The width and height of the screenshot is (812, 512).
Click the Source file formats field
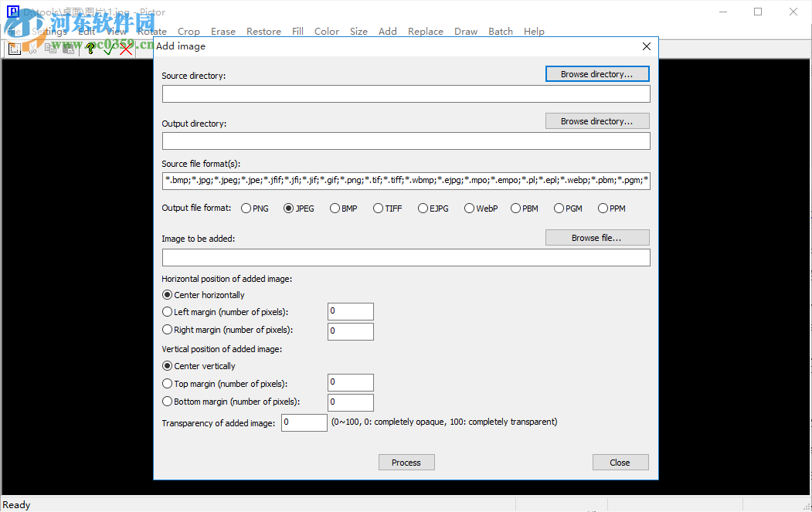coord(406,181)
